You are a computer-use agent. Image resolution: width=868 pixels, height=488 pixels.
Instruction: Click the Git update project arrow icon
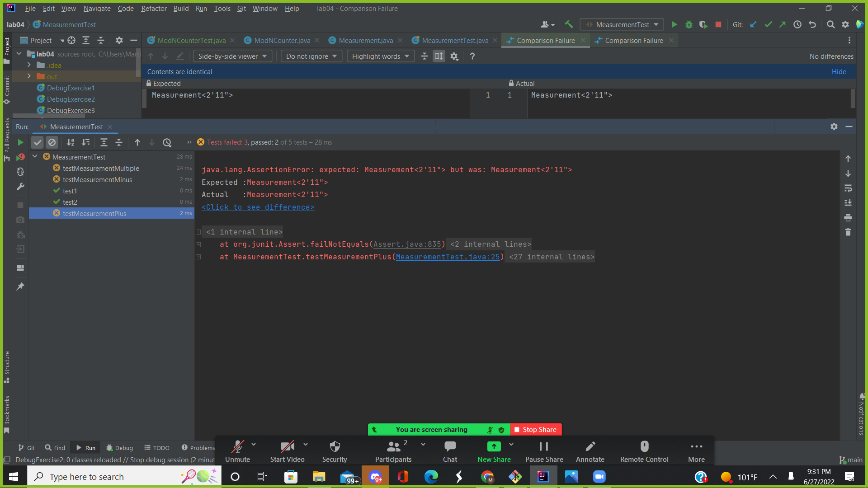pyautogui.click(x=753, y=24)
